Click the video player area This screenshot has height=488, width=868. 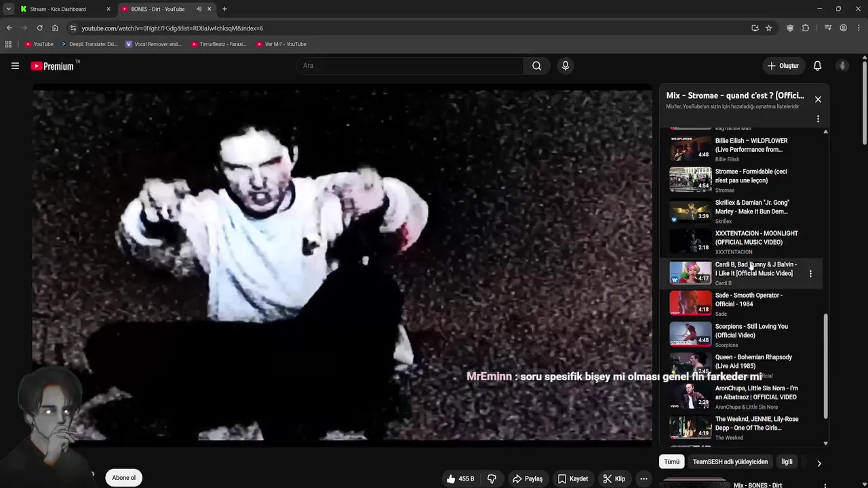point(342,265)
